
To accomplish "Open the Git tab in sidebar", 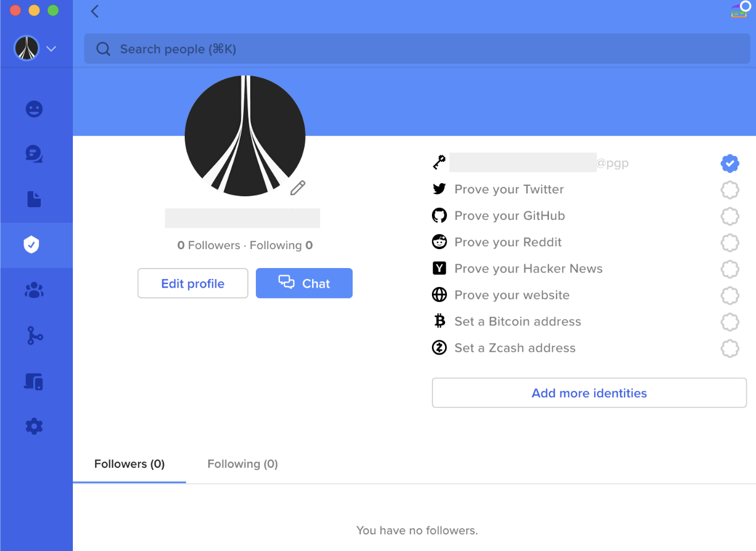I will click(34, 336).
